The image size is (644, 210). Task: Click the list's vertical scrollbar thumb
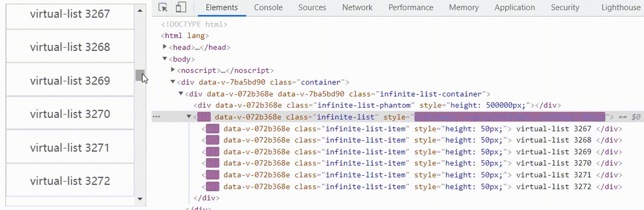140,75
